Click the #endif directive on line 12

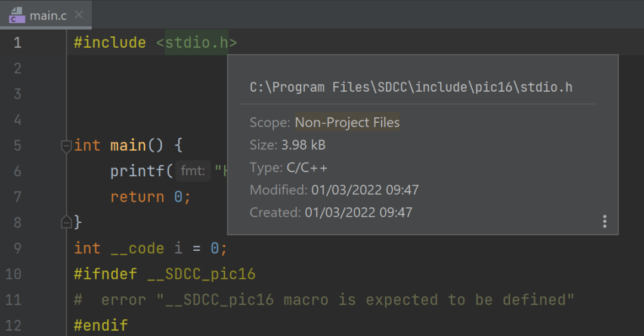point(101,325)
